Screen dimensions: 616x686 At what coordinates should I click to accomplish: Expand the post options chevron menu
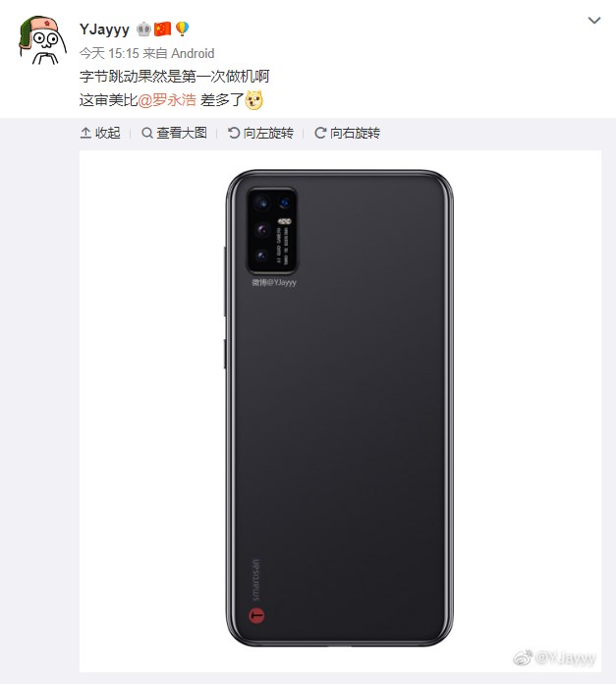(x=594, y=20)
